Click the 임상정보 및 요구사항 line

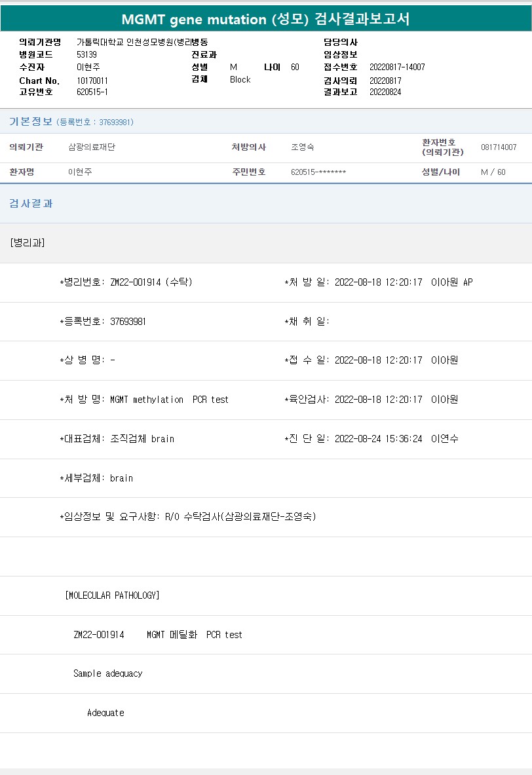click(x=188, y=517)
